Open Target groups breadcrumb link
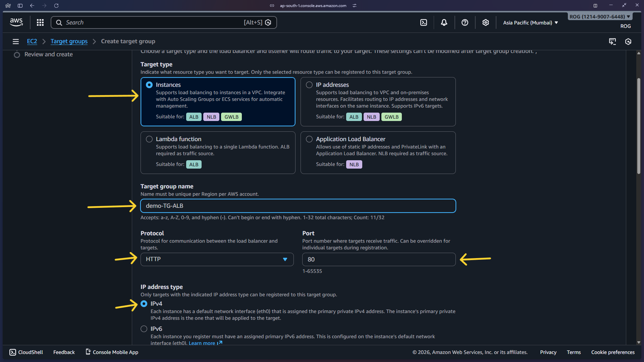This screenshot has height=362, width=644. coord(69,41)
